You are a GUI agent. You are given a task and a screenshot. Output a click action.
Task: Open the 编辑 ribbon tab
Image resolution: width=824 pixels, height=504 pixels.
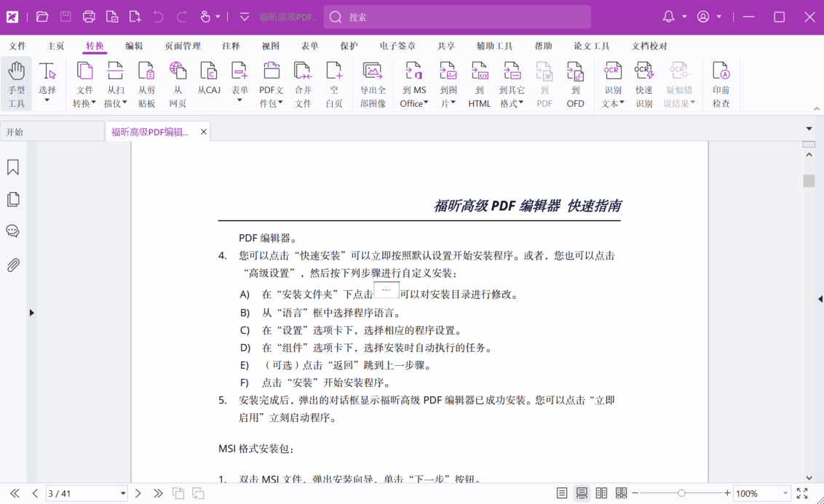point(134,46)
